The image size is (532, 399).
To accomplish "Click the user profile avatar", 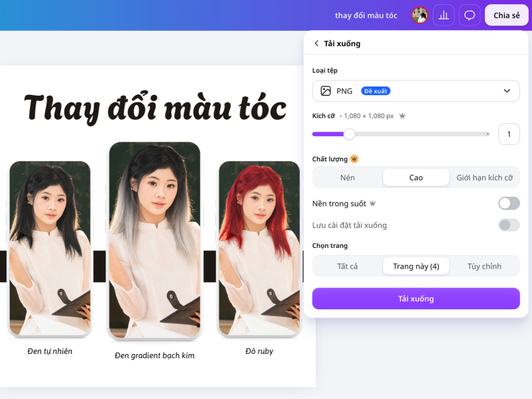I will (420, 15).
